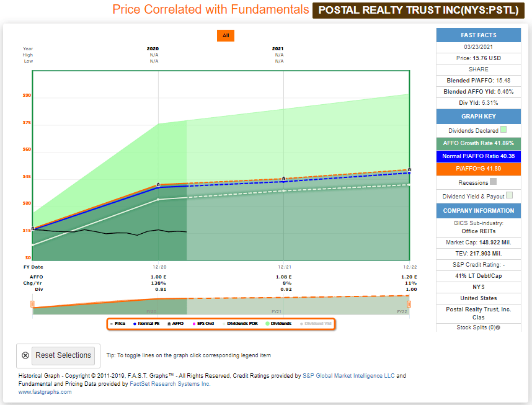
Task: Toggle the Price line in the legend
Action: pos(118,324)
